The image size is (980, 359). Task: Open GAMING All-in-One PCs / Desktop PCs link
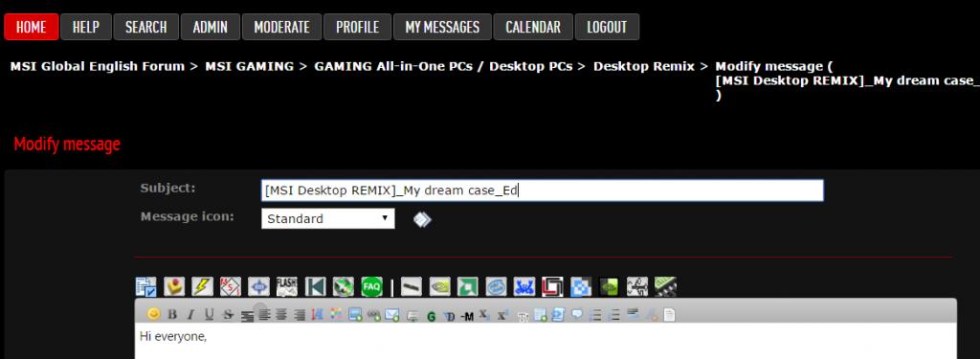pos(443,66)
